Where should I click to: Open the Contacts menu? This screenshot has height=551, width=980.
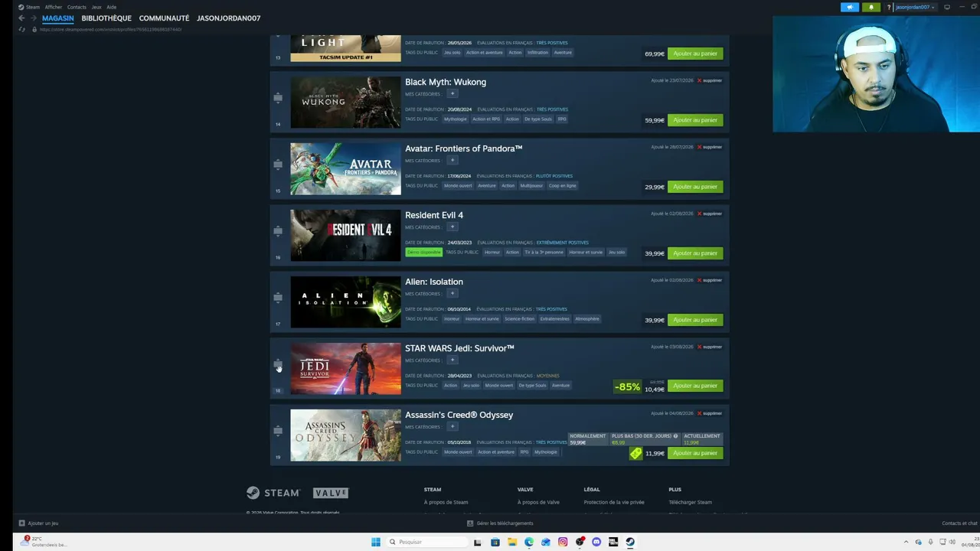click(77, 7)
